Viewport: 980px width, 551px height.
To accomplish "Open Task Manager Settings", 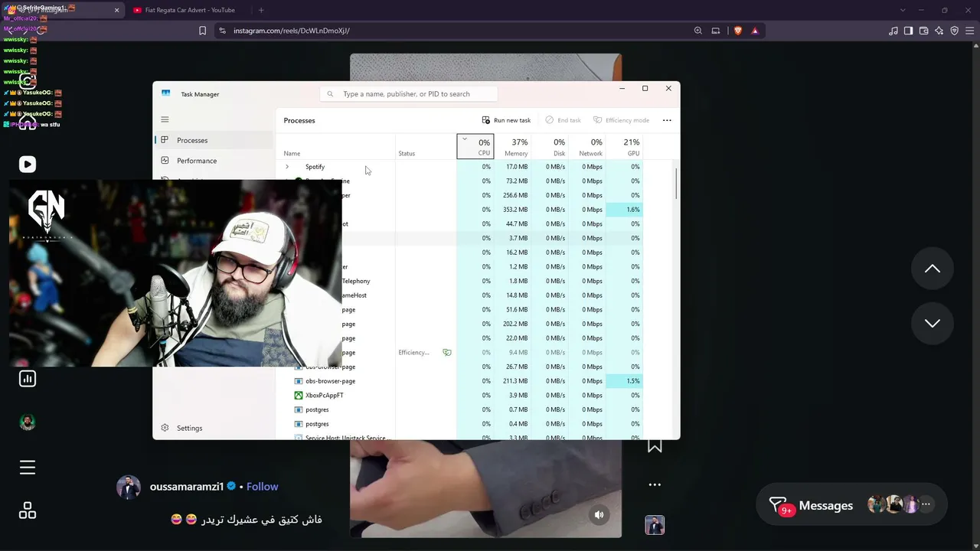I will click(x=214, y=428).
